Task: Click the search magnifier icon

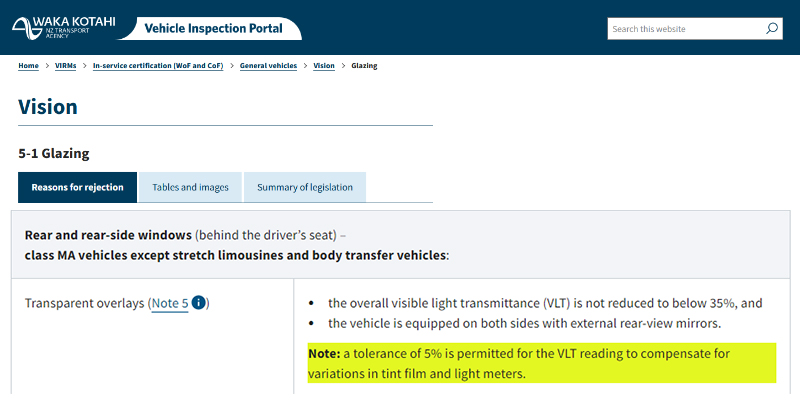Action: tap(772, 29)
